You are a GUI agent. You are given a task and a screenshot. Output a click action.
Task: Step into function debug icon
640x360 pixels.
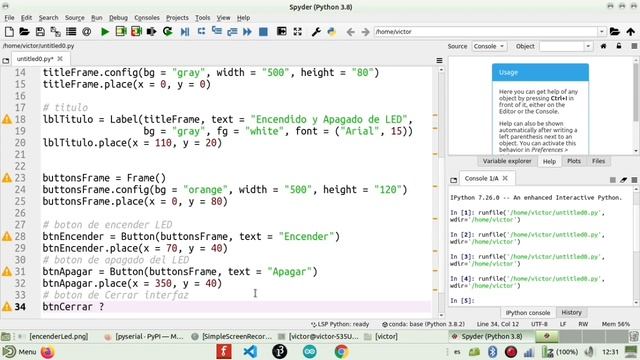click(x=217, y=31)
